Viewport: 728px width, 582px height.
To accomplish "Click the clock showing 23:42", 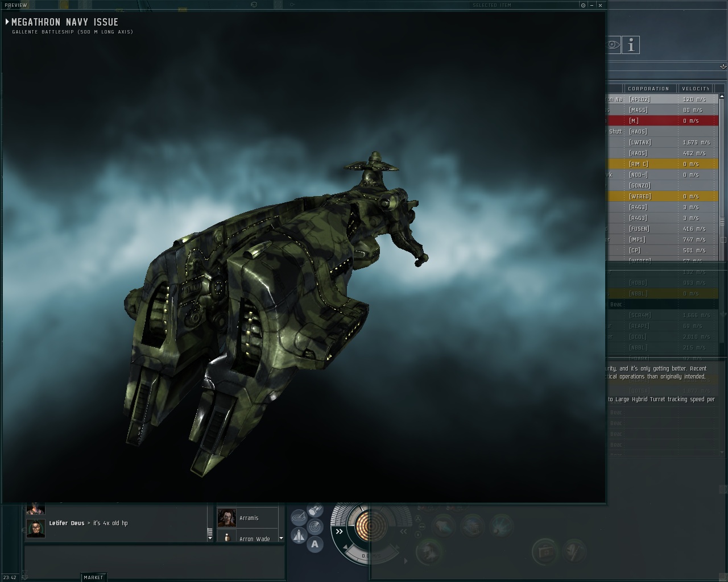I will click(10, 577).
